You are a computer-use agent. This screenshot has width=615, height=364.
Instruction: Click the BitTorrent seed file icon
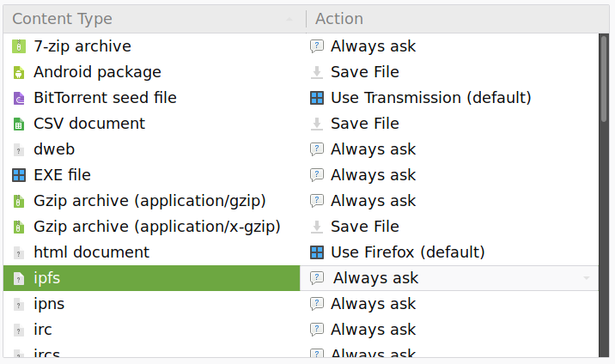coord(18,98)
